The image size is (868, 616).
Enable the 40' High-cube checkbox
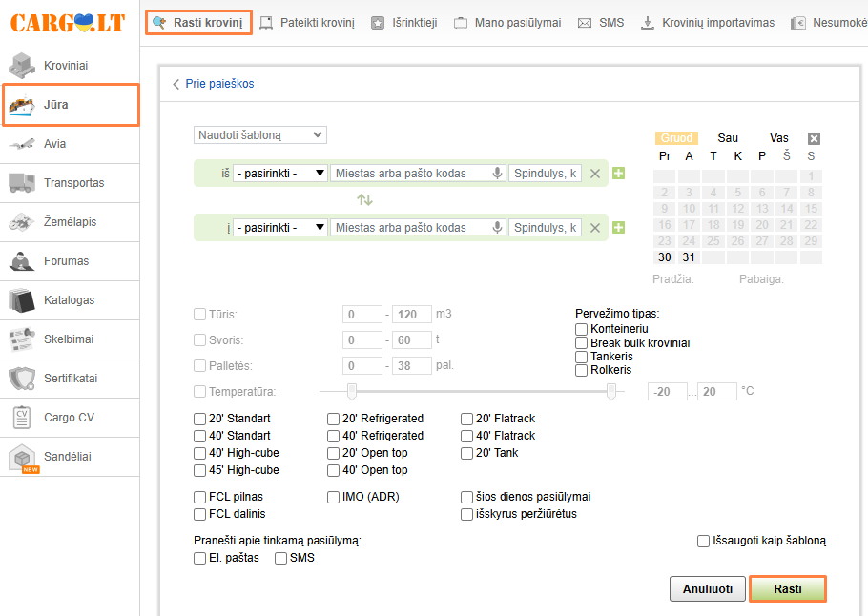(x=200, y=453)
